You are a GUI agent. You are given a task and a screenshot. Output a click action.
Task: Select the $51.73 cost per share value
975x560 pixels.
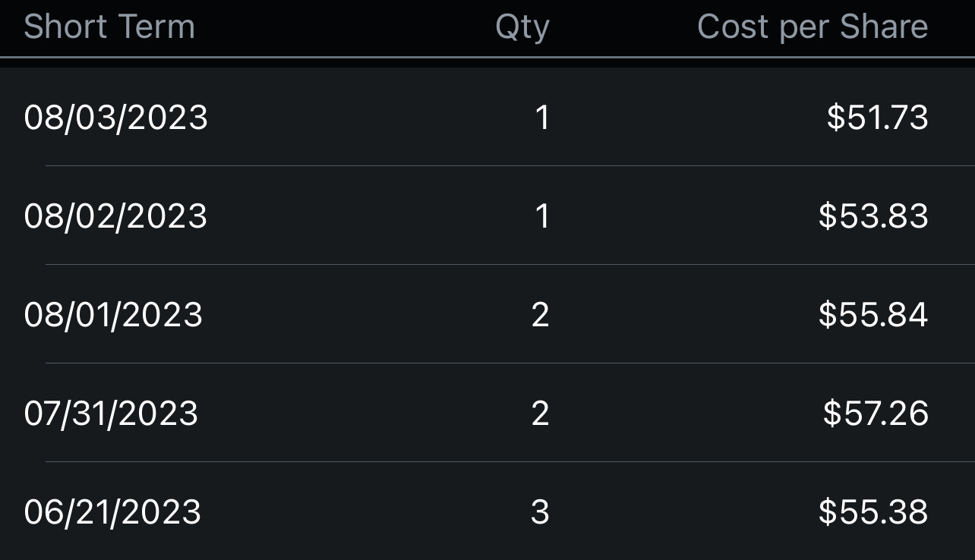878,118
